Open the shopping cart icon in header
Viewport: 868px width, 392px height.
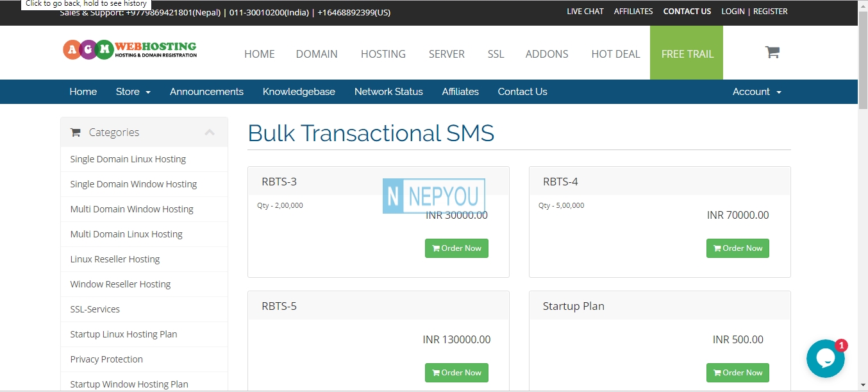[x=772, y=53]
